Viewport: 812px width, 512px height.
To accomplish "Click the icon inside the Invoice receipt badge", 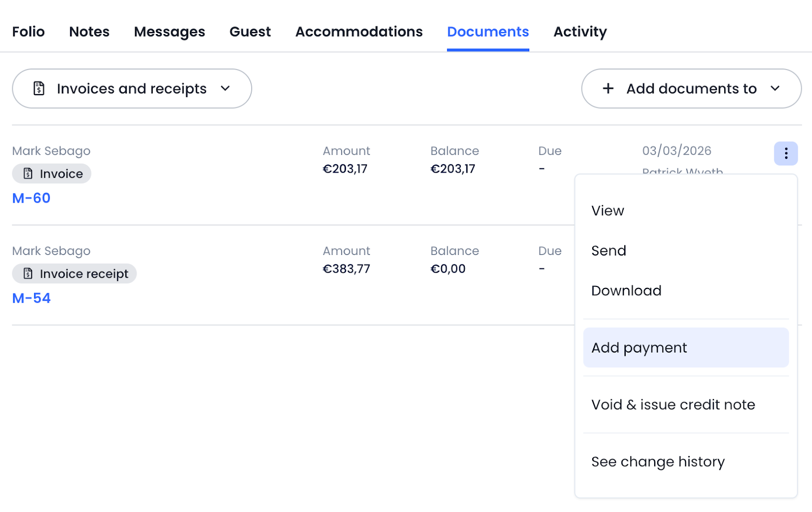I will [28, 274].
